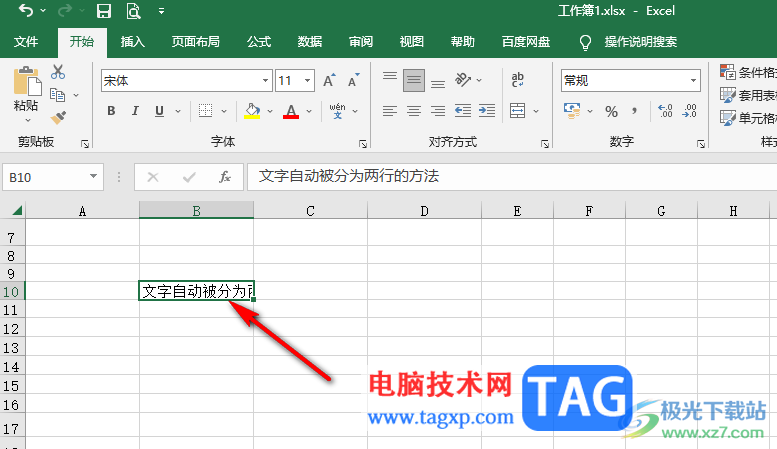Open Number format dialog launcher
Image resolution: width=777 pixels, height=449 pixels.
pos(701,144)
